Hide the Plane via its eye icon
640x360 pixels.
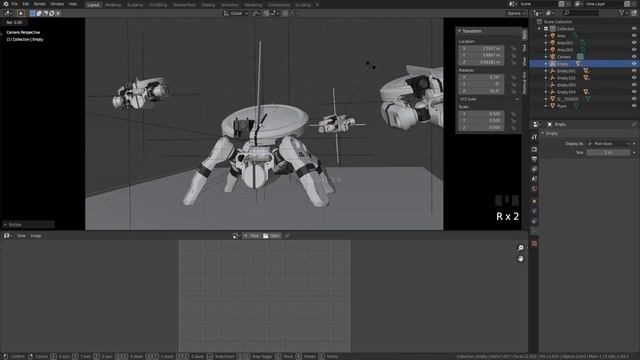634,106
